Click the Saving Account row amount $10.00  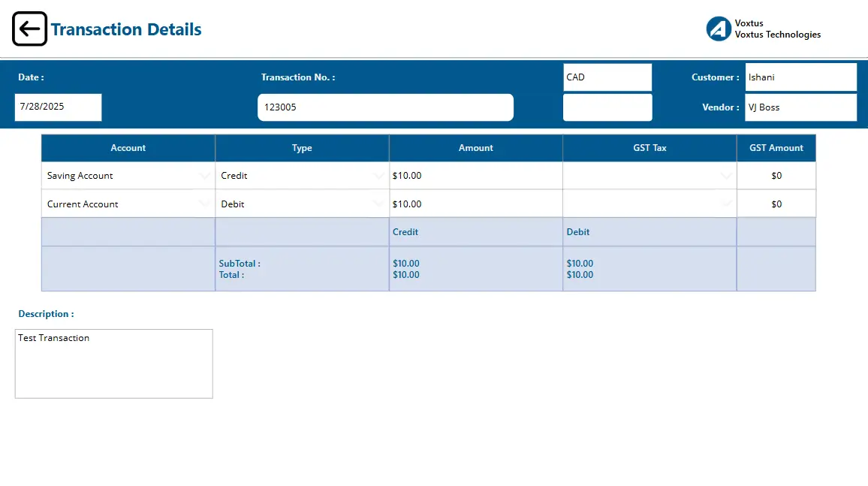coord(475,176)
